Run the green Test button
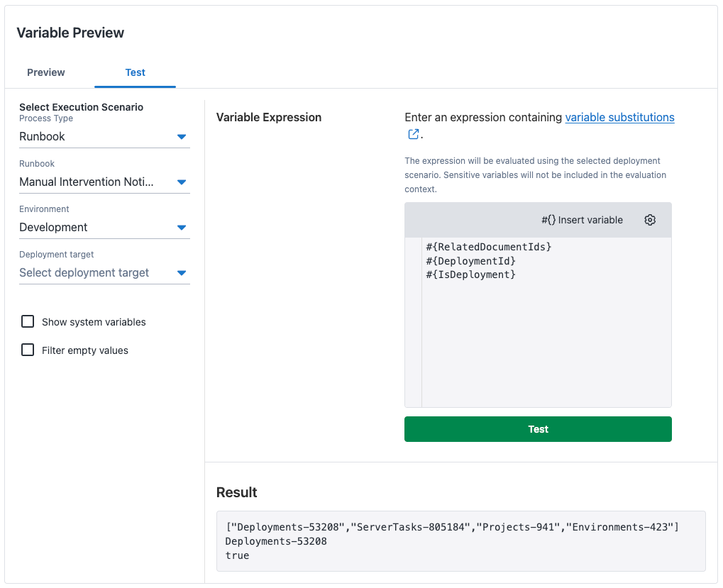 [x=538, y=429]
